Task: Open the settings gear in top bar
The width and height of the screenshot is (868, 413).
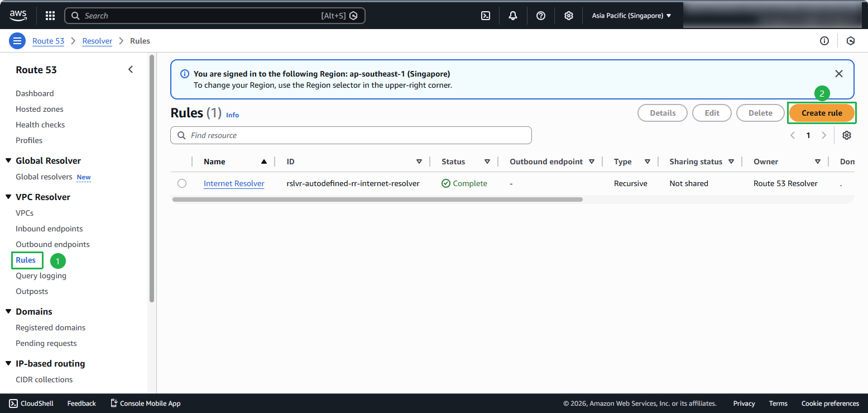Action: click(568, 16)
